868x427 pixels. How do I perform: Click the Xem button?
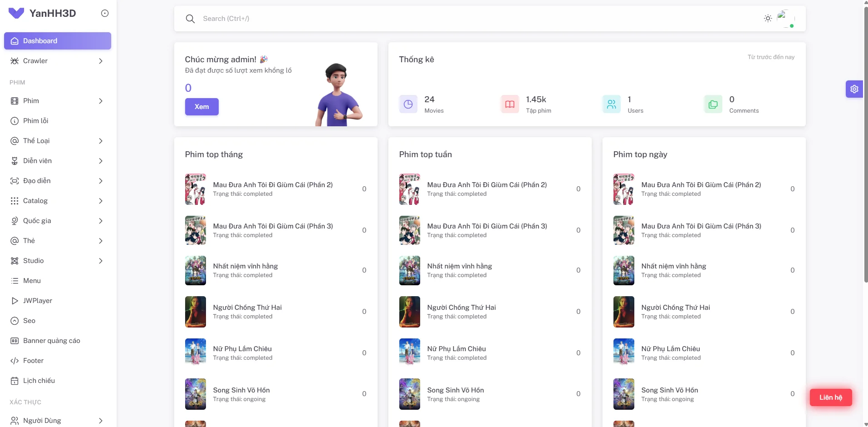201,107
